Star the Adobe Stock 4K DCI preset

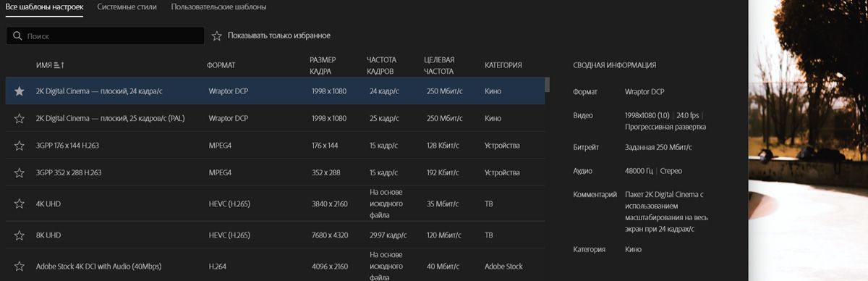pyautogui.click(x=20, y=267)
